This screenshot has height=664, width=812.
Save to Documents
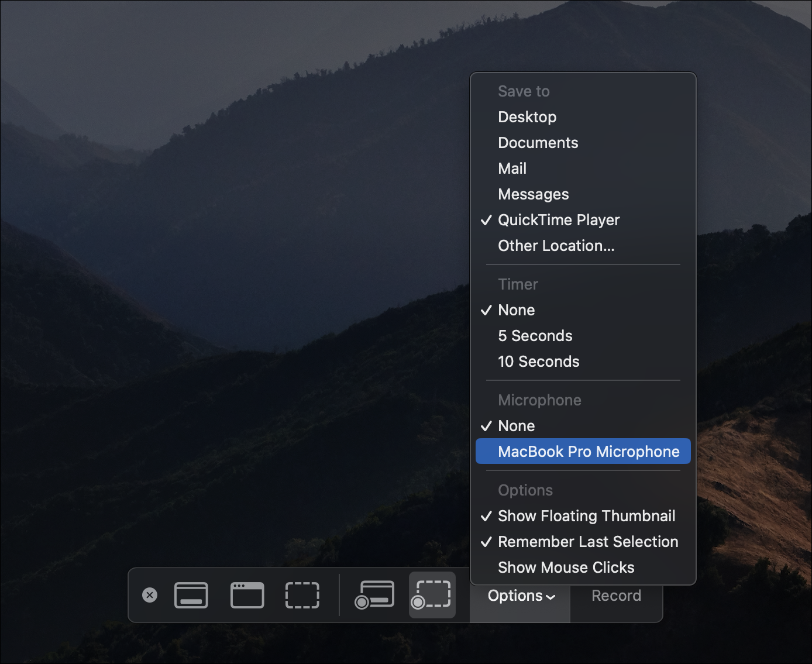coord(583,143)
